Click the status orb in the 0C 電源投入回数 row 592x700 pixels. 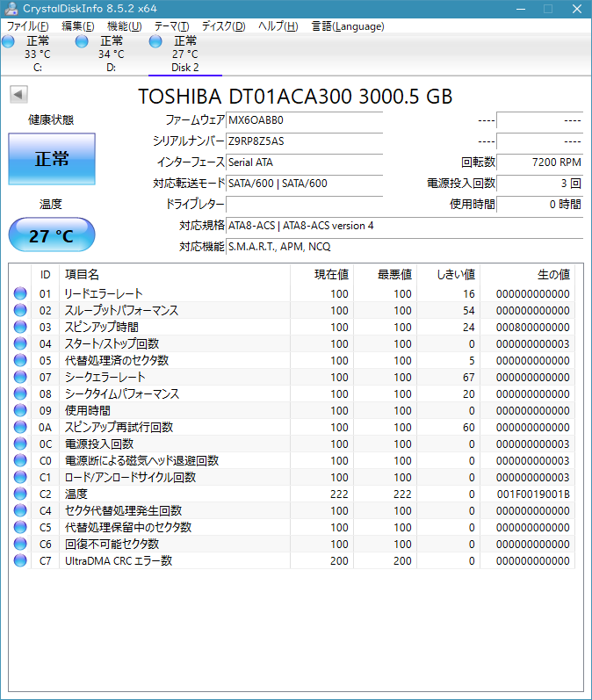[x=20, y=444]
